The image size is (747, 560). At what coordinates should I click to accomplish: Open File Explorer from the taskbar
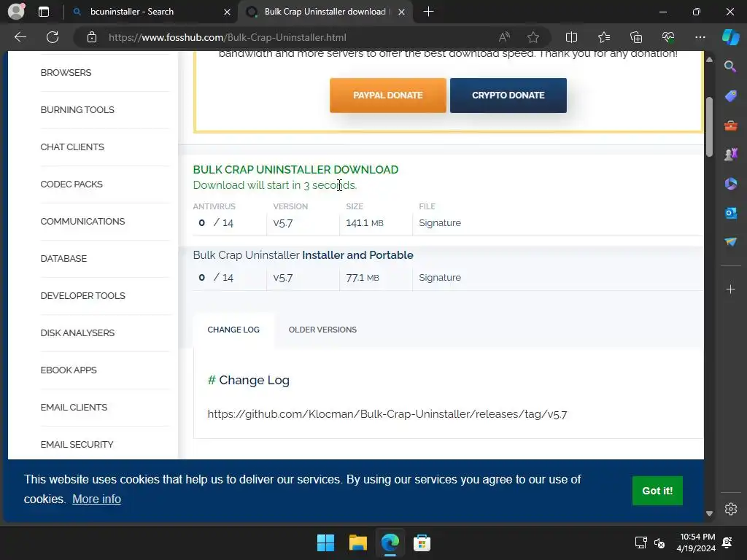pyautogui.click(x=357, y=542)
